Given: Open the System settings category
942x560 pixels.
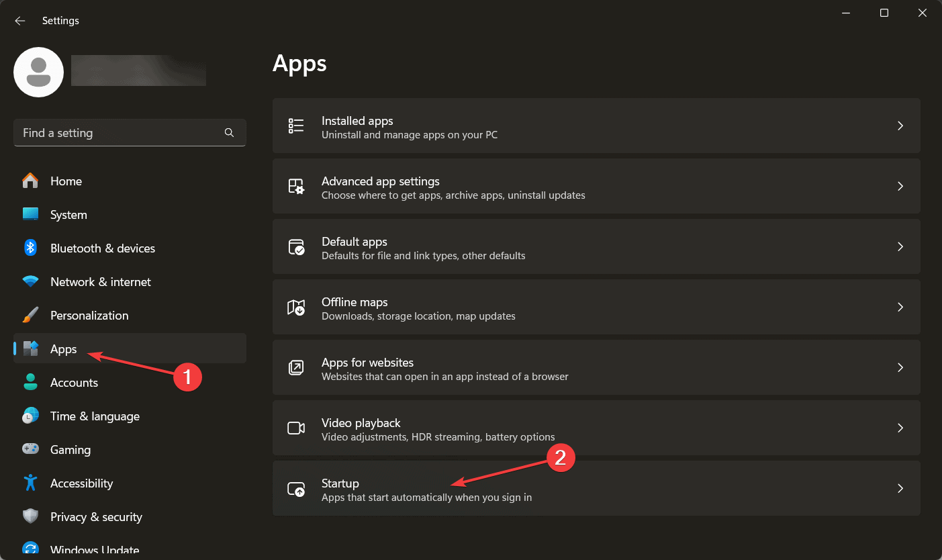Looking at the screenshot, I should point(130,215).
